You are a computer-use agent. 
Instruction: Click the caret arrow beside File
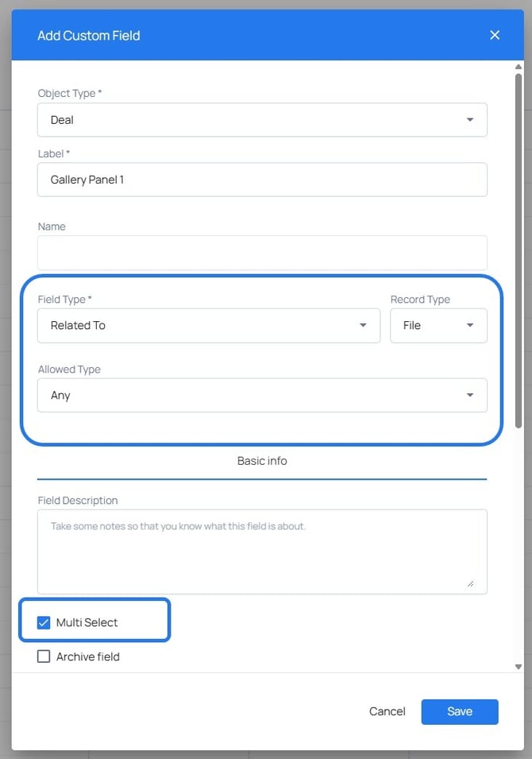pyautogui.click(x=470, y=325)
